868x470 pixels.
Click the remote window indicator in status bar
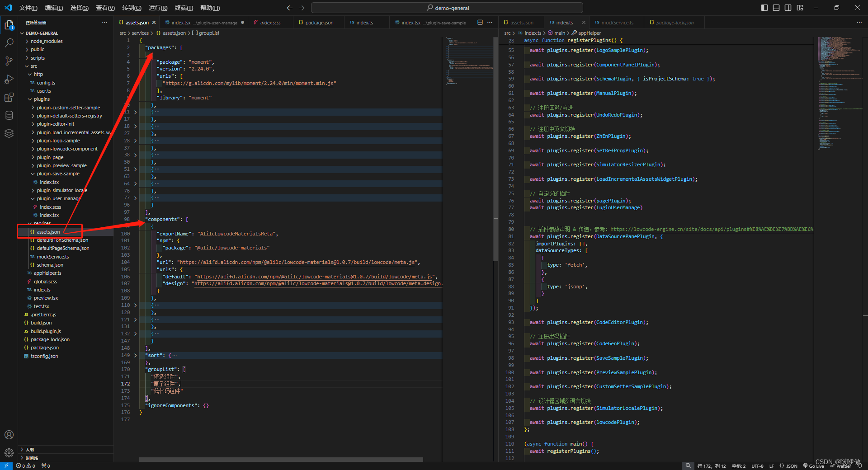point(6,466)
